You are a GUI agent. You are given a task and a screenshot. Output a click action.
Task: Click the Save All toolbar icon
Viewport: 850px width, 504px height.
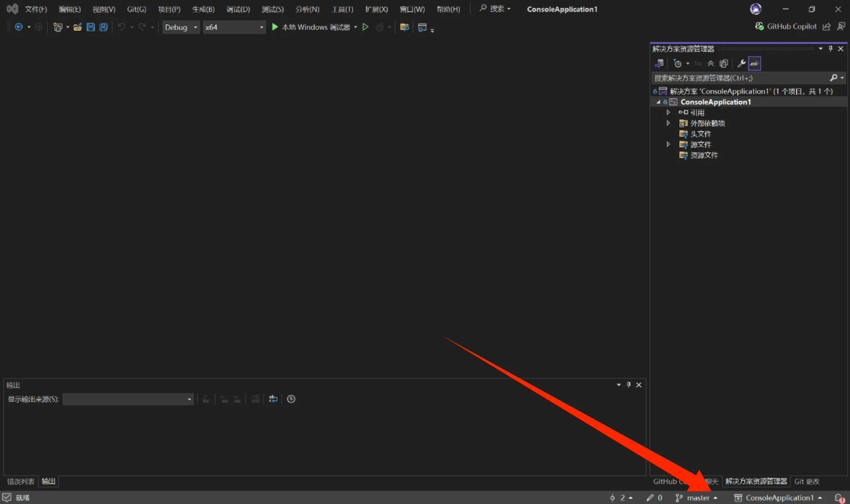click(x=103, y=27)
